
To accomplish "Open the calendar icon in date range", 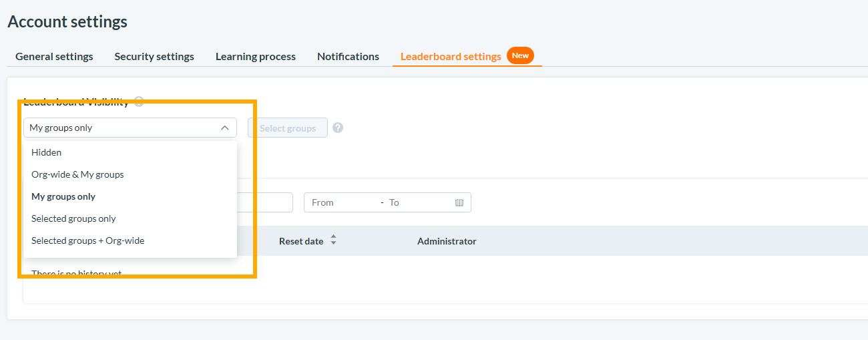I will point(459,202).
